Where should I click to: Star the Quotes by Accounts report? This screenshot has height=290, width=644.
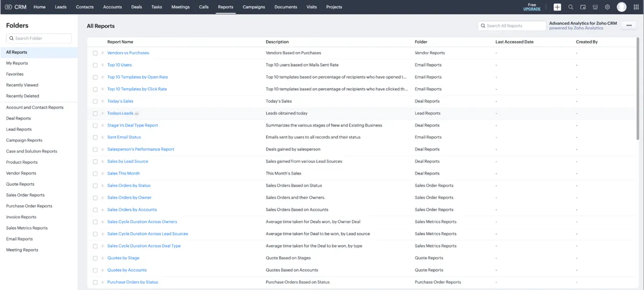[103, 270]
